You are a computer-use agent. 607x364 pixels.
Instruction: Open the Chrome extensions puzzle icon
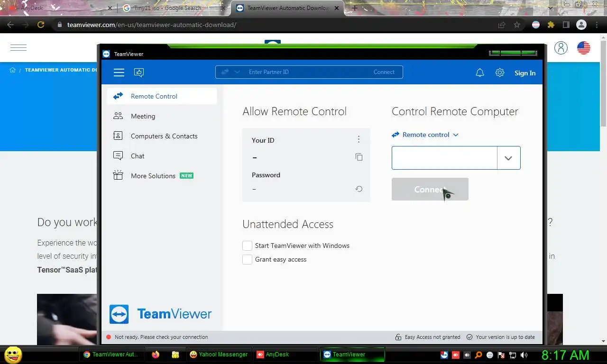[x=551, y=25]
